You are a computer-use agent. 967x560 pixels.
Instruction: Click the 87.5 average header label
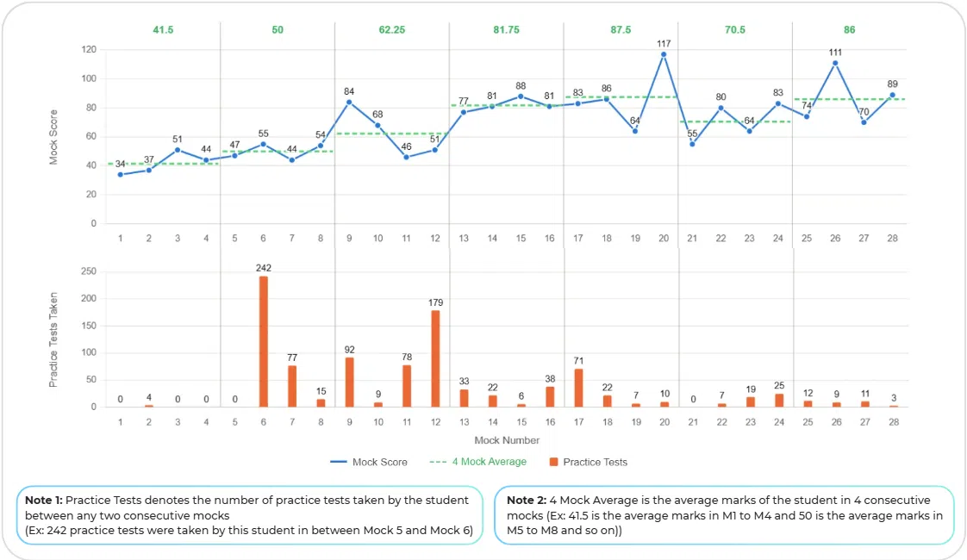click(x=621, y=29)
